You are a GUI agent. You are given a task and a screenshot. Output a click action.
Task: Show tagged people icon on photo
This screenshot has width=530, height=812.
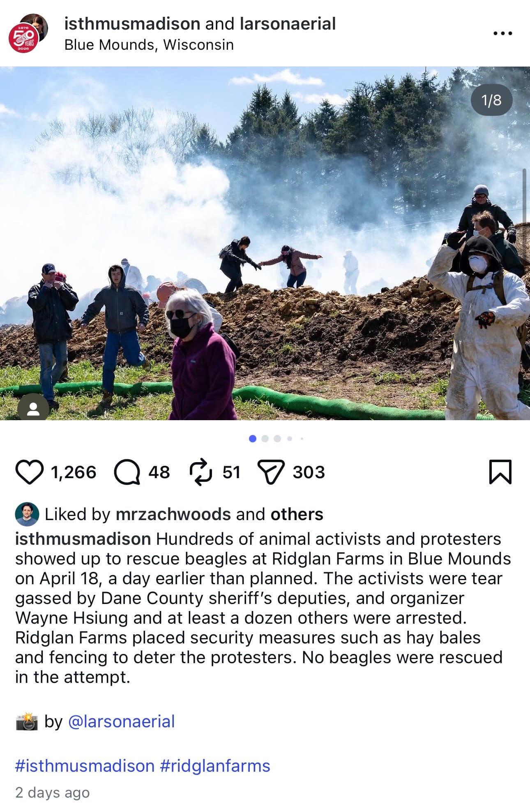point(33,409)
